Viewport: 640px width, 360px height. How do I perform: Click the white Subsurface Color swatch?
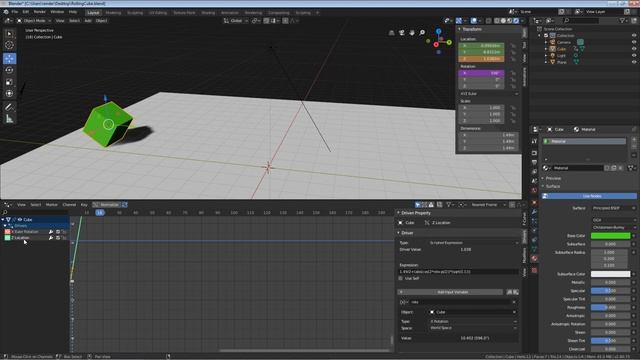pyautogui.click(x=611, y=274)
